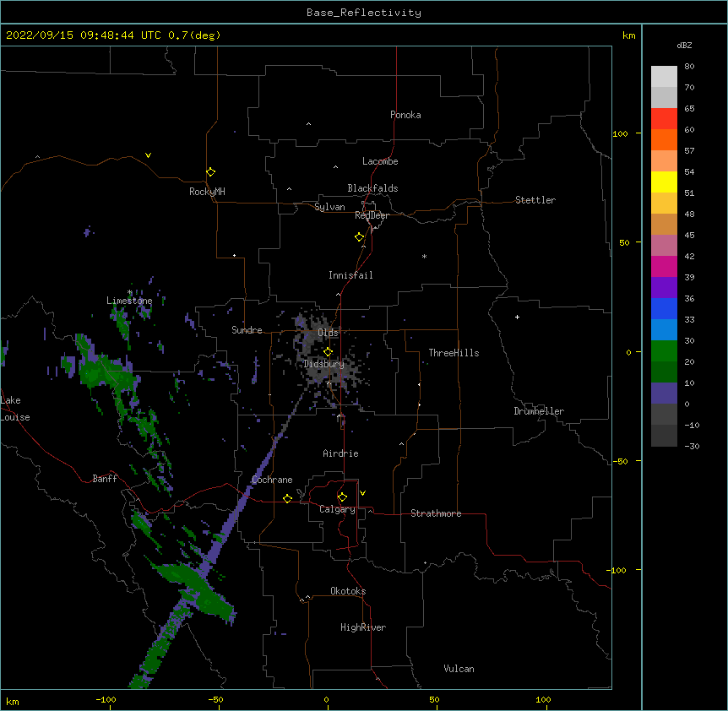Click the RedDeer city label
Viewport: 728px width, 711px height.
[x=372, y=215]
